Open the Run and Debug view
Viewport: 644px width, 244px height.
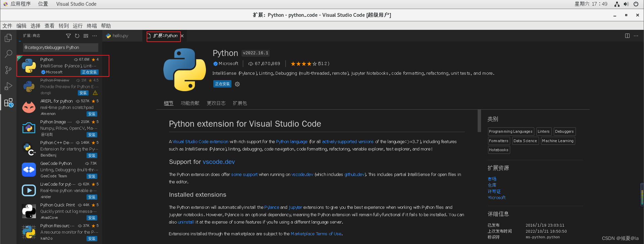coord(8,86)
